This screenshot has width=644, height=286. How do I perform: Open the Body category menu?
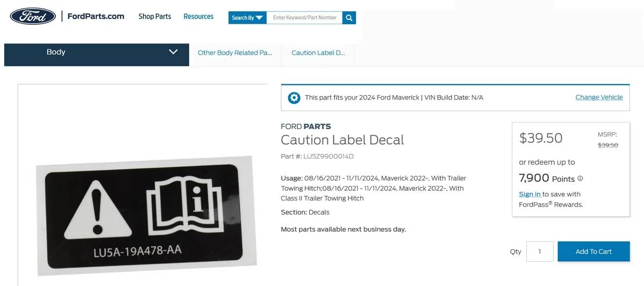97,55
